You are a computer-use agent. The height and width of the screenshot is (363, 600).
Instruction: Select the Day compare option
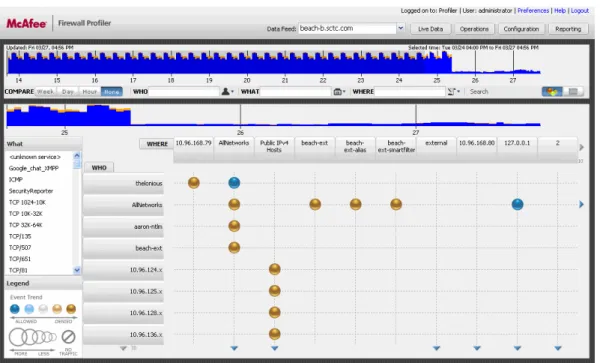[x=67, y=92]
